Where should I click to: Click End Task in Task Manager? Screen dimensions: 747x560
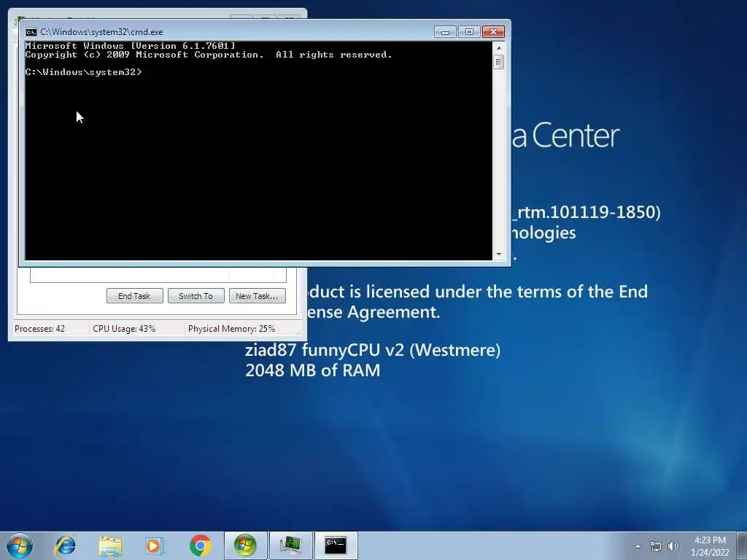tap(135, 296)
